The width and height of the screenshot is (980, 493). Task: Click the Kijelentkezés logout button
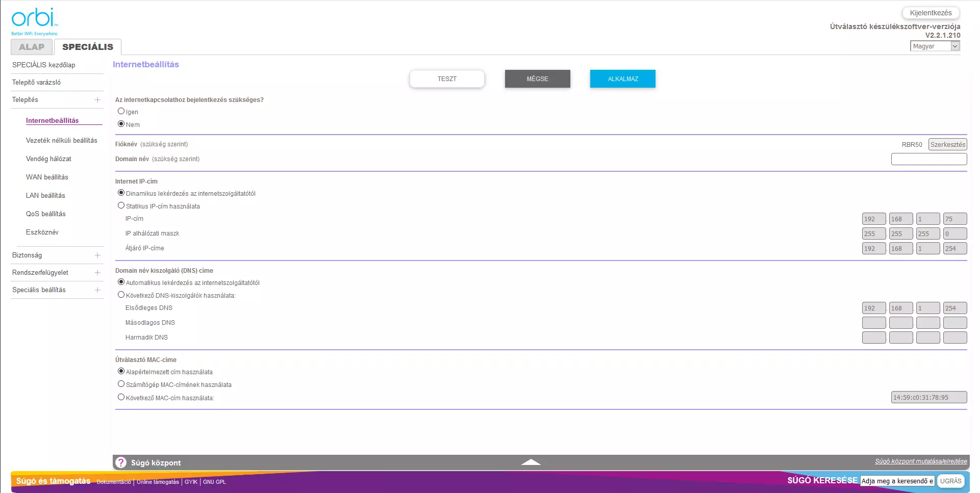pos(931,13)
